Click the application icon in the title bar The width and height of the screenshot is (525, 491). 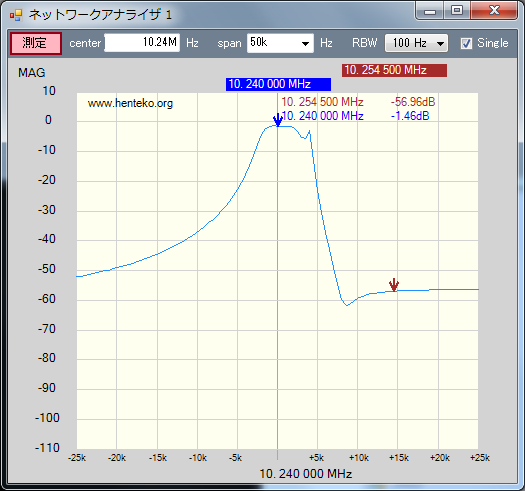[x=16, y=15]
